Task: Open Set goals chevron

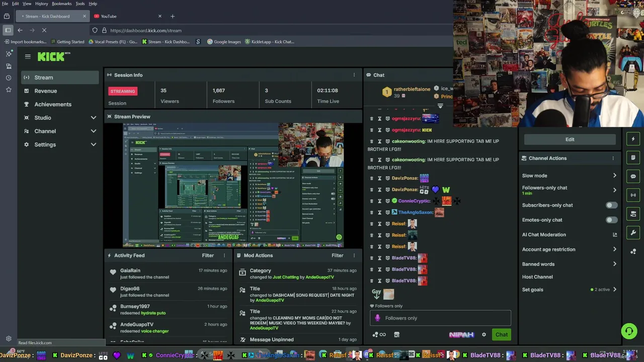Action: pyautogui.click(x=614, y=290)
